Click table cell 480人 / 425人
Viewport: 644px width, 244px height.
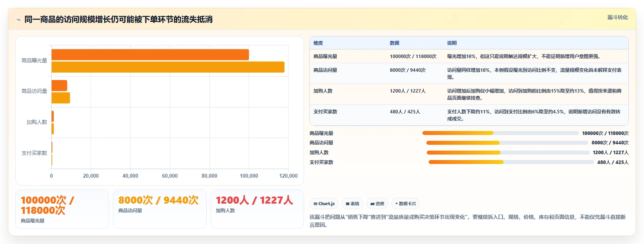pos(405,112)
